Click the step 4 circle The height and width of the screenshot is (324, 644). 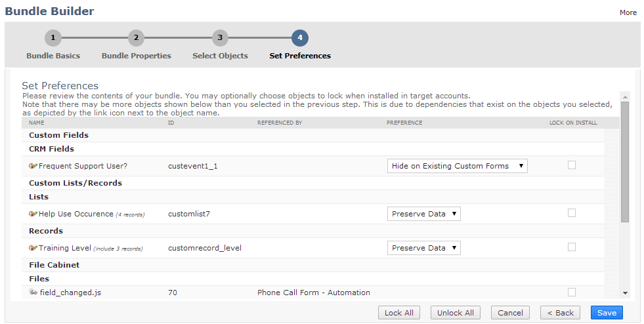300,38
